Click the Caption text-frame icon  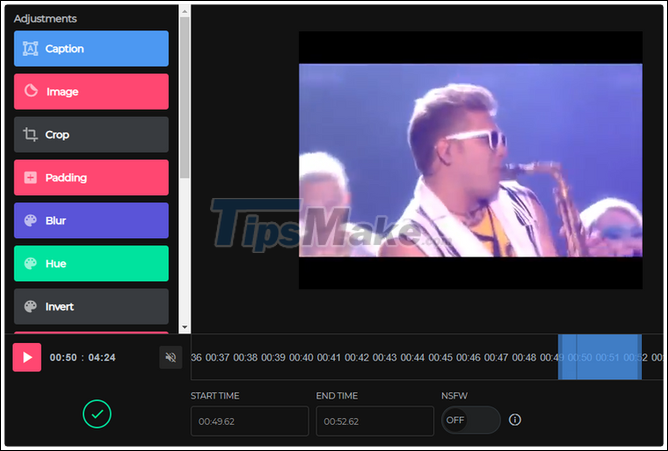click(30, 49)
